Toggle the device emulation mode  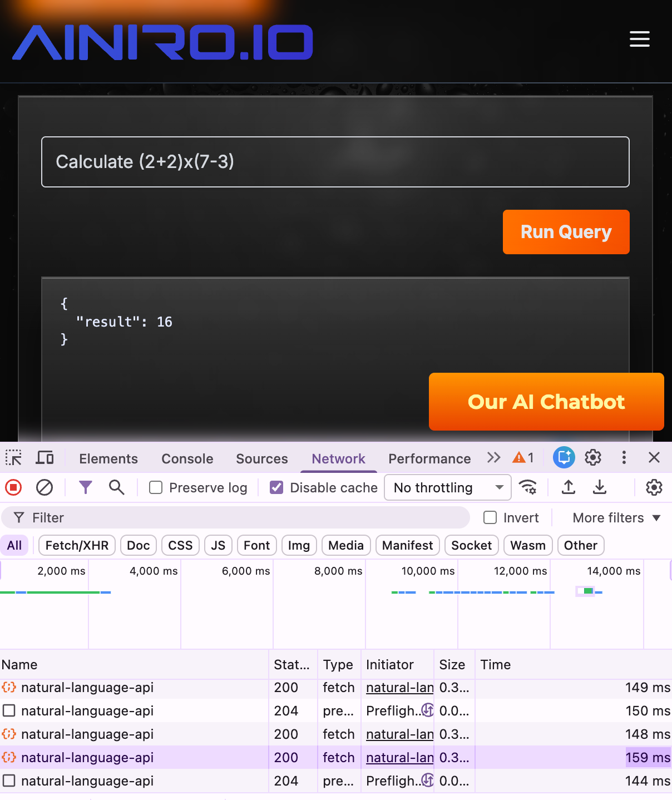point(45,457)
